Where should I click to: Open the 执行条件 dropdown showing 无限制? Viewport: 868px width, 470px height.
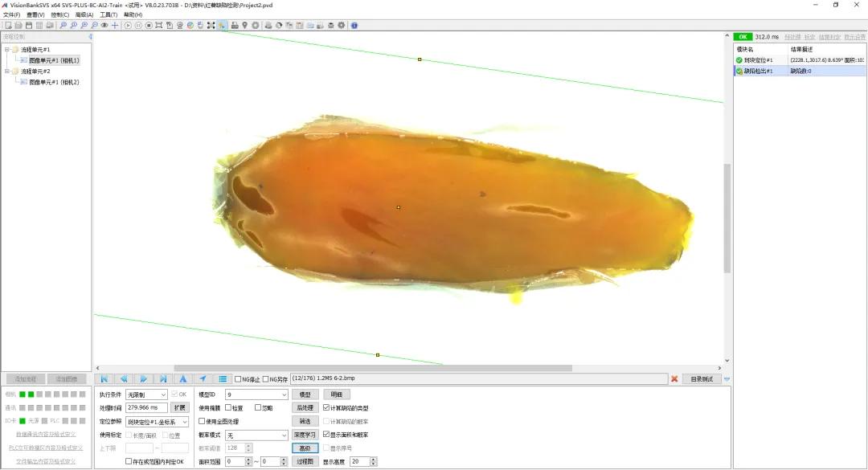[x=146, y=394]
